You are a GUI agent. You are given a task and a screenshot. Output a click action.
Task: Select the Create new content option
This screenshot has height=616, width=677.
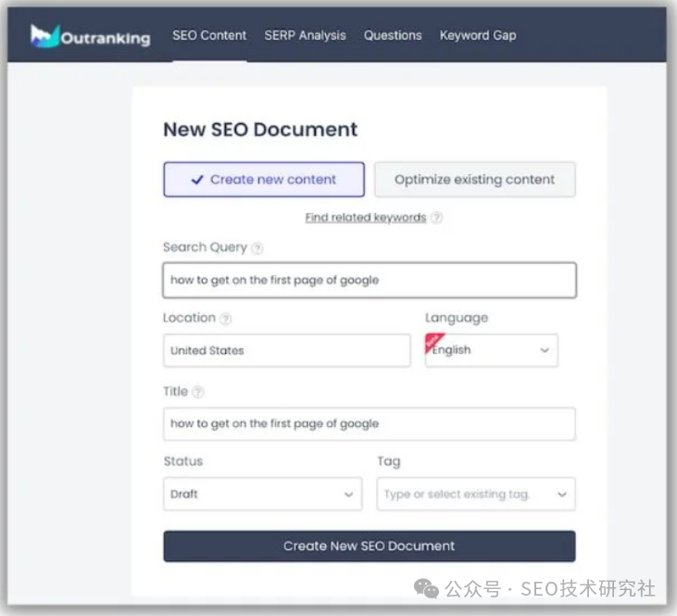[264, 180]
